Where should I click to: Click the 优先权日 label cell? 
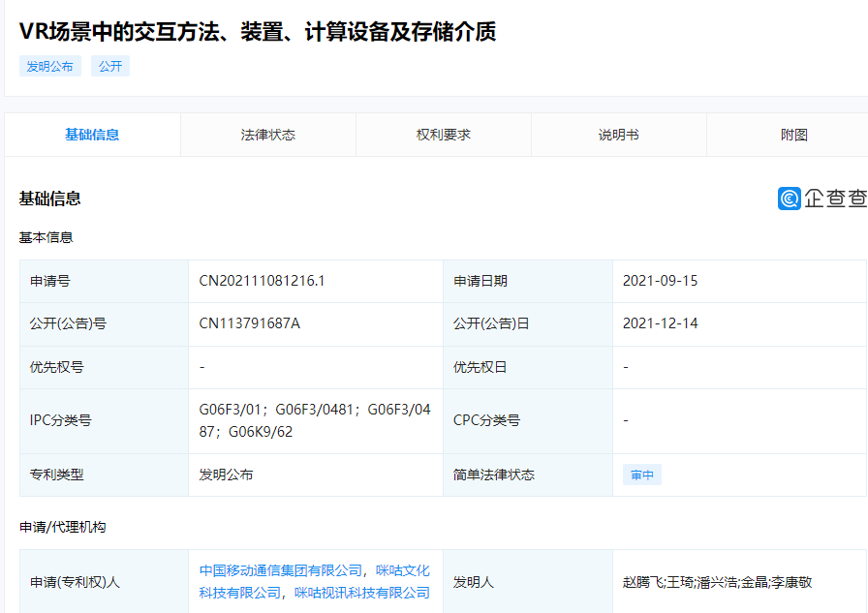[x=528, y=367]
